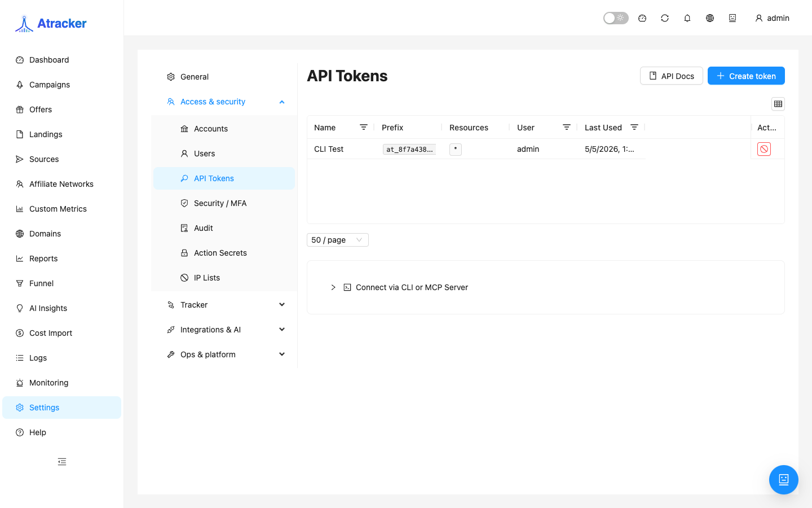Screen dimensions: 812x508
Task: Select the CLI Test token name
Action: (329, 149)
